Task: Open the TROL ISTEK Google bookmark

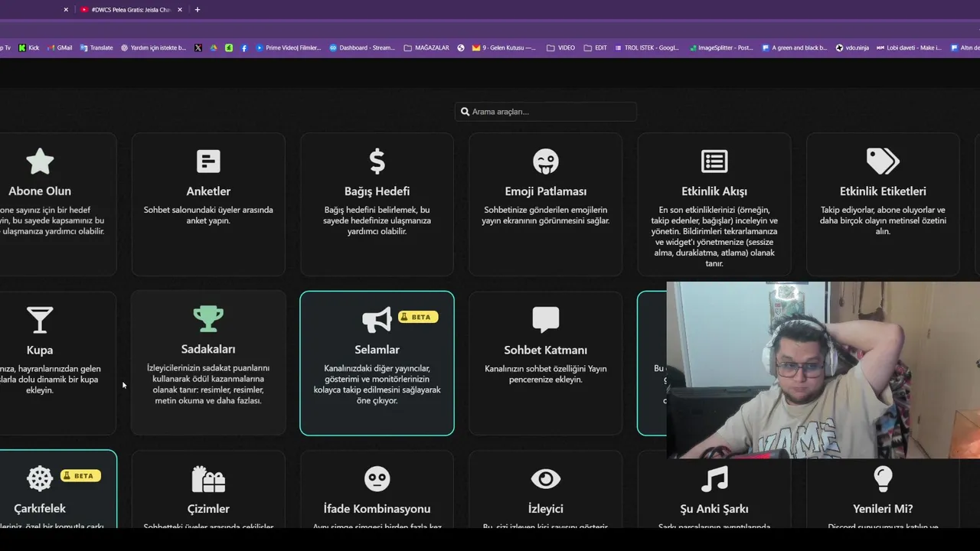Action: [647, 47]
